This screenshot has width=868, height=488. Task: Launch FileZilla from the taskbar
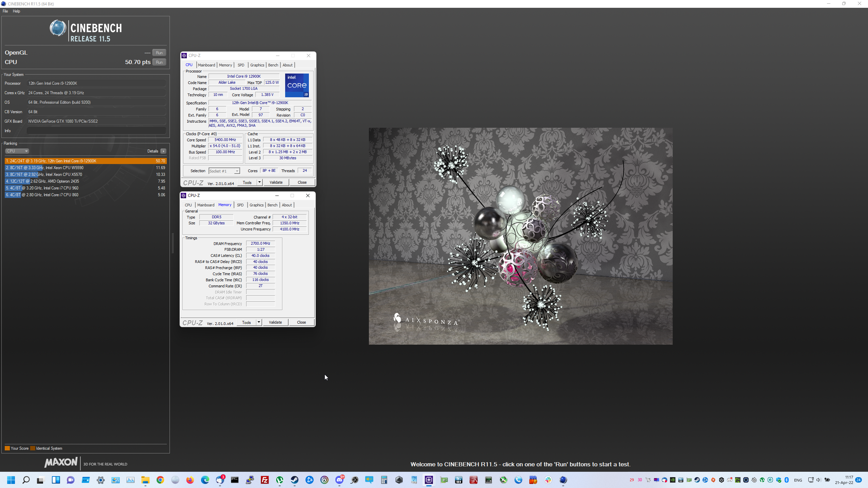265,480
